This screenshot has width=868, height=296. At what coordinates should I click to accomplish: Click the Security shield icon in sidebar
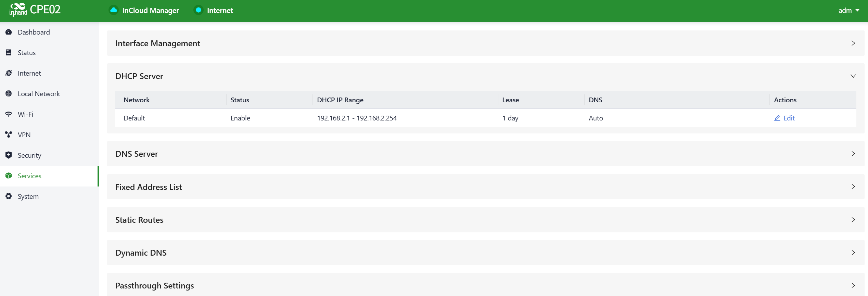[9, 155]
